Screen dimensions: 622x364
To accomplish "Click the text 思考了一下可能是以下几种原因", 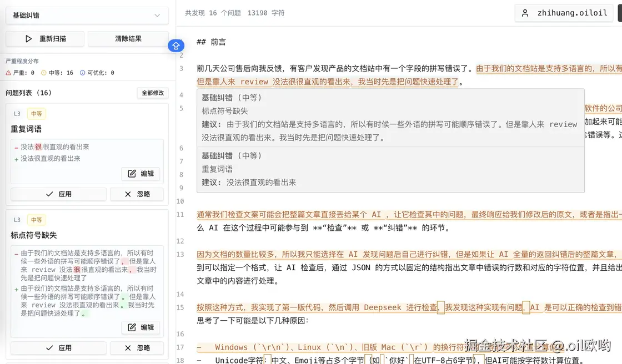I will click(253, 321).
